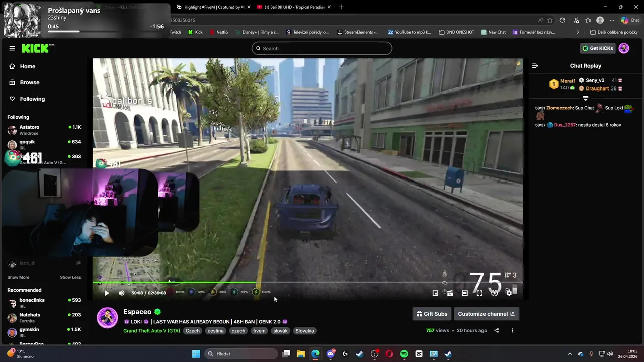Toggle read aloud icon in address bar
Screen dimensions: 644x362
pos(540,20)
